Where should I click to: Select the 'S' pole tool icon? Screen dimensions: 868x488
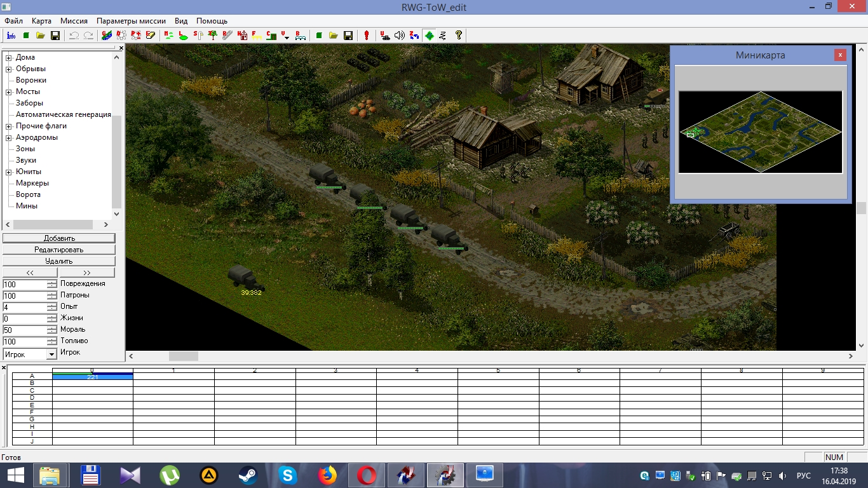[198, 36]
